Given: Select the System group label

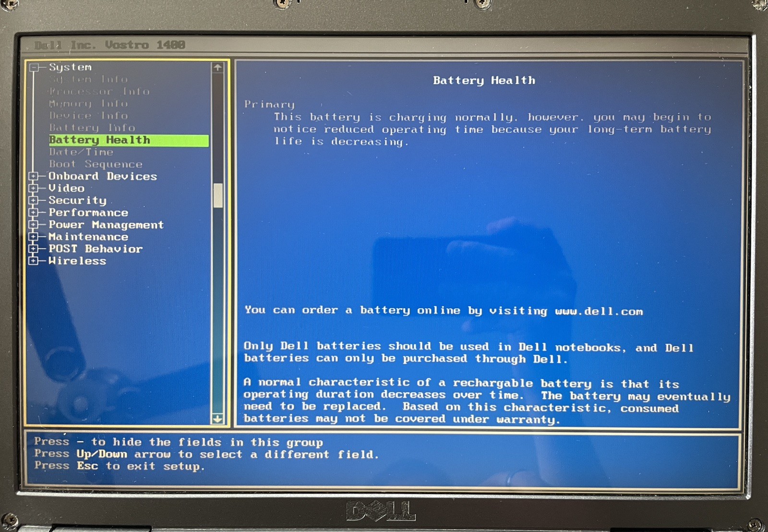Looking at the screenshot, I should pyautogui.click(x=70, y=68).
